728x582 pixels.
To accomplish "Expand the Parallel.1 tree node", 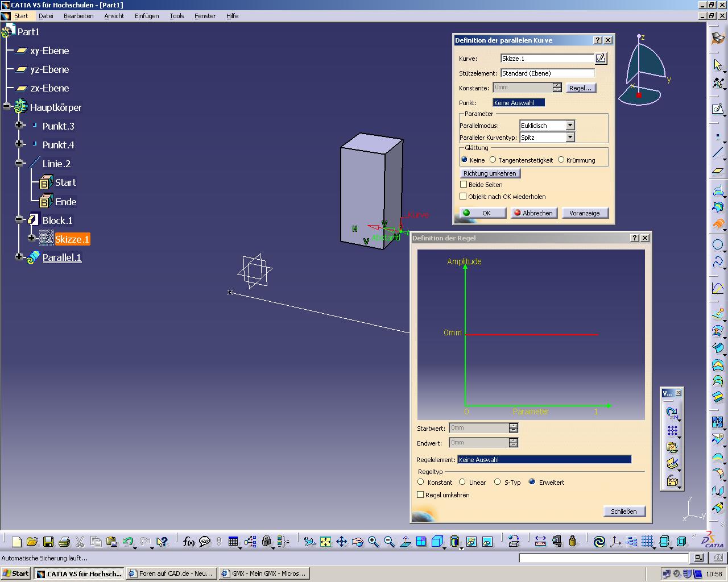I will tap(19, 257).
